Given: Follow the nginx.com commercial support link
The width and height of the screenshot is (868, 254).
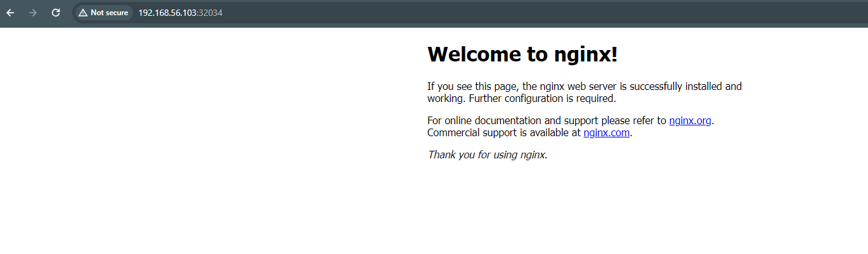Looking at the screenshot, I should [x=607, y=133].
